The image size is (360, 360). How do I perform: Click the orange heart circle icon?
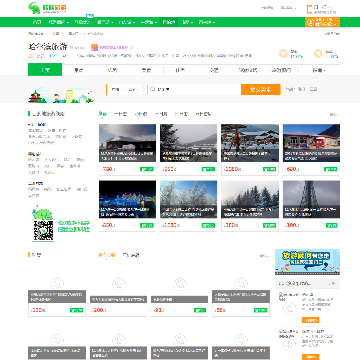click(283, 53)
